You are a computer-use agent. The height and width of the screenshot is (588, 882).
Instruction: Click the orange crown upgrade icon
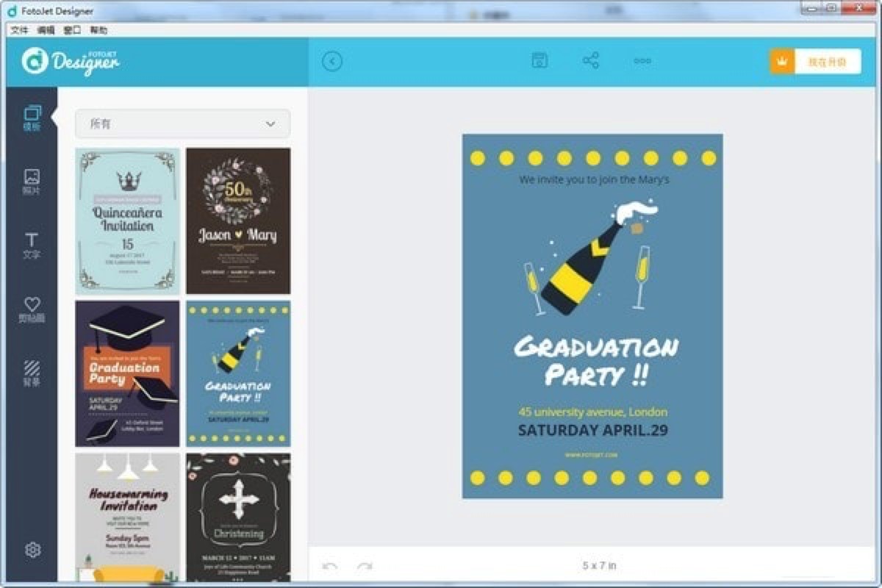(x=782, y=61)
